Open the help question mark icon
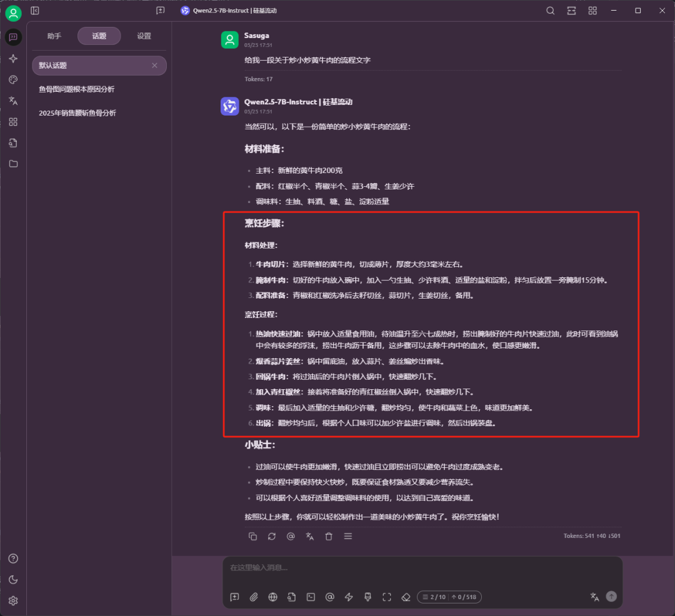 pyautogui.click(x=13, y=559)
